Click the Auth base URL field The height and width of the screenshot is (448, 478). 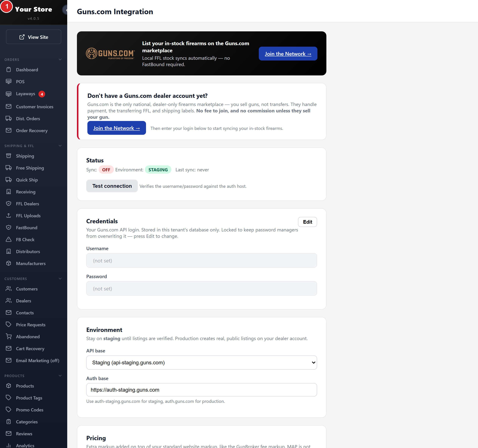pos(201,390)
